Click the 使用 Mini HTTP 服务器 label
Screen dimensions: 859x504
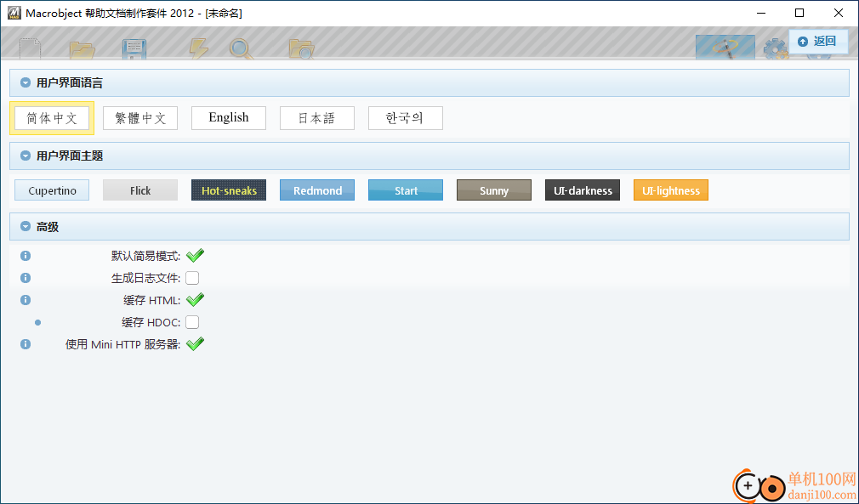[x=122, y=344]
